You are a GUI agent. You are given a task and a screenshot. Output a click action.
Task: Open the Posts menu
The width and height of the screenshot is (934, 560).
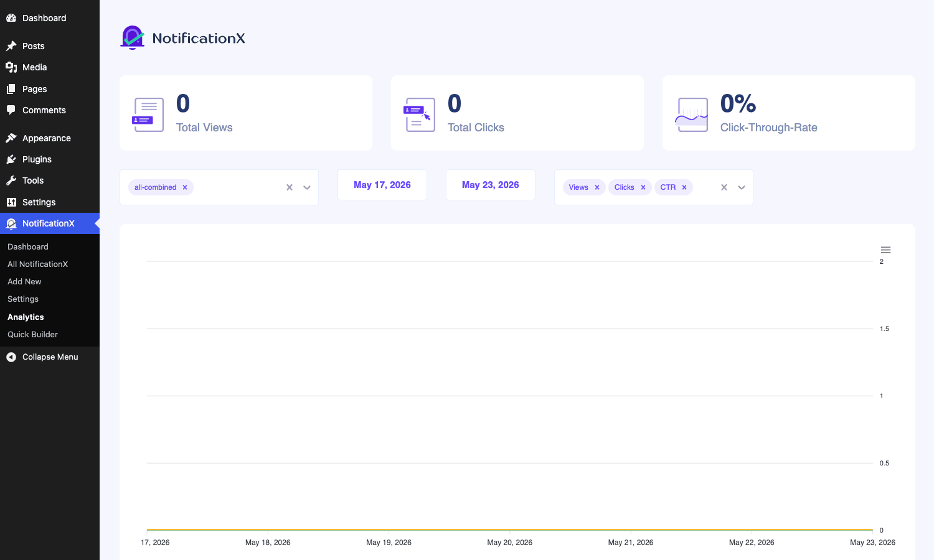click(x=50, y=46)
